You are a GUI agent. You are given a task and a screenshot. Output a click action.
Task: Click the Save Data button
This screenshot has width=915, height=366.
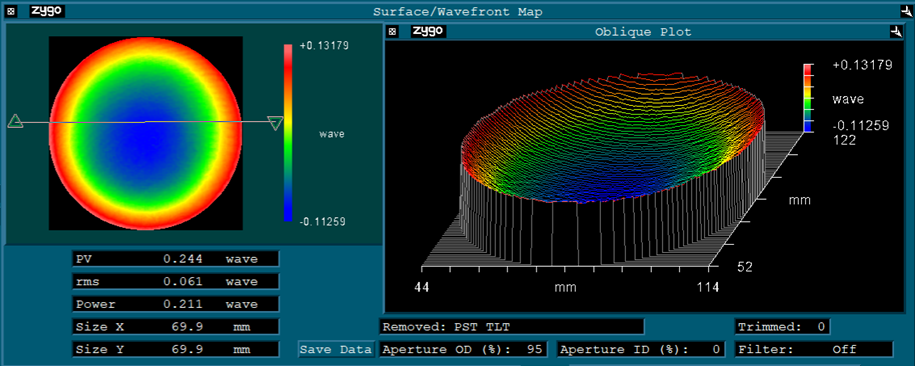tap(336, 349)
